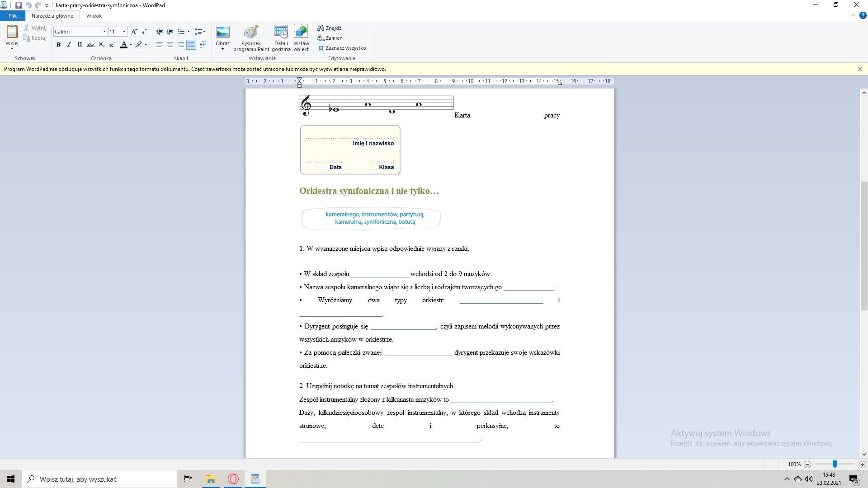The width and height of the screenshot is (868, 488).
Task: Expand the font color palette arrow
Action: (x=131, y=45)
